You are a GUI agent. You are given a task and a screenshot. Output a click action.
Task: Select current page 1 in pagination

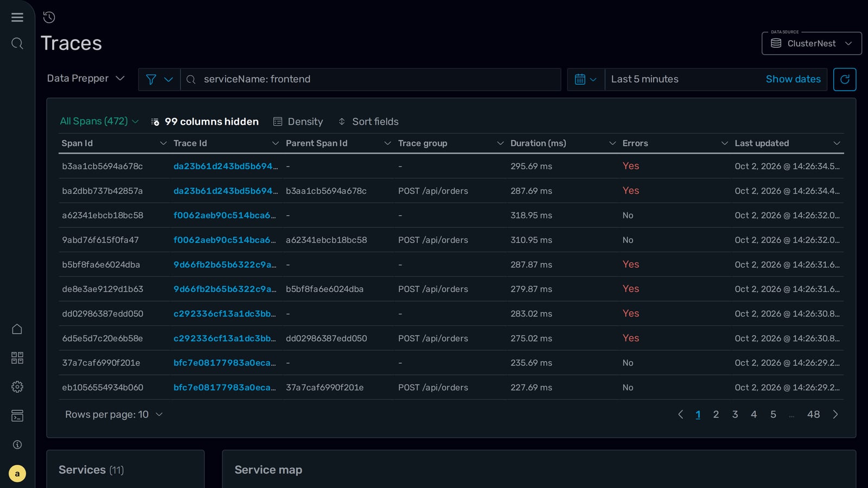(x=698, y=414)
